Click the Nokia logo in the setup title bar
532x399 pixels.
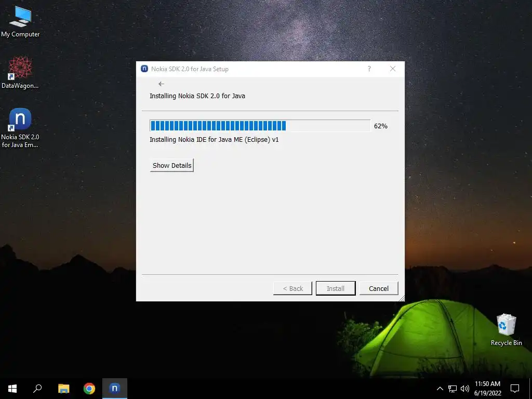pyautogui.click(x=144, y=69)
